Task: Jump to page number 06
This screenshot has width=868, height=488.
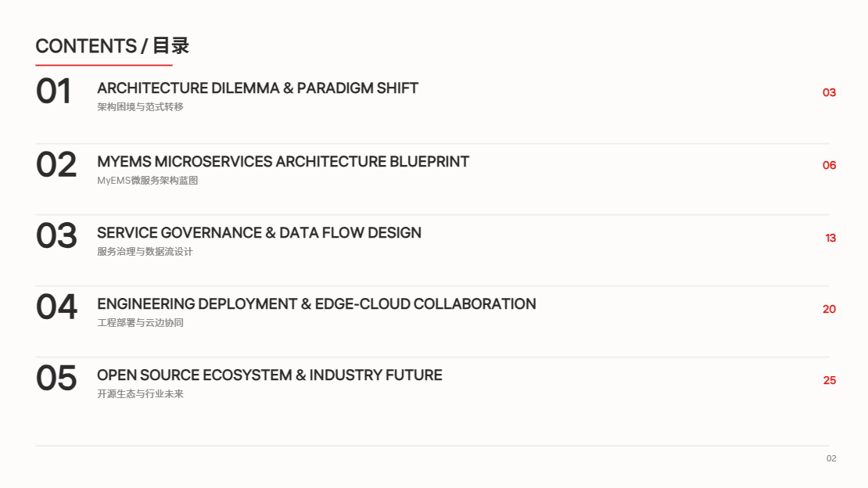Action: tap(829, 165)
